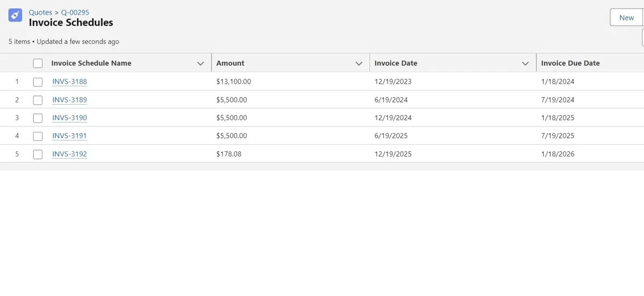Open invoice schedule INVS-3188
644x296 pixels.
tap(69, 82)
